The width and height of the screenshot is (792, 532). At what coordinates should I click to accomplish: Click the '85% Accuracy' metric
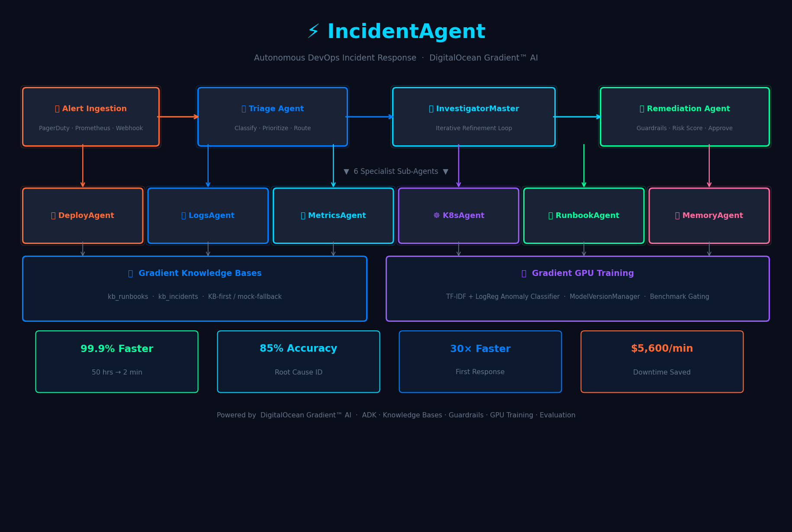pos(299,349)
